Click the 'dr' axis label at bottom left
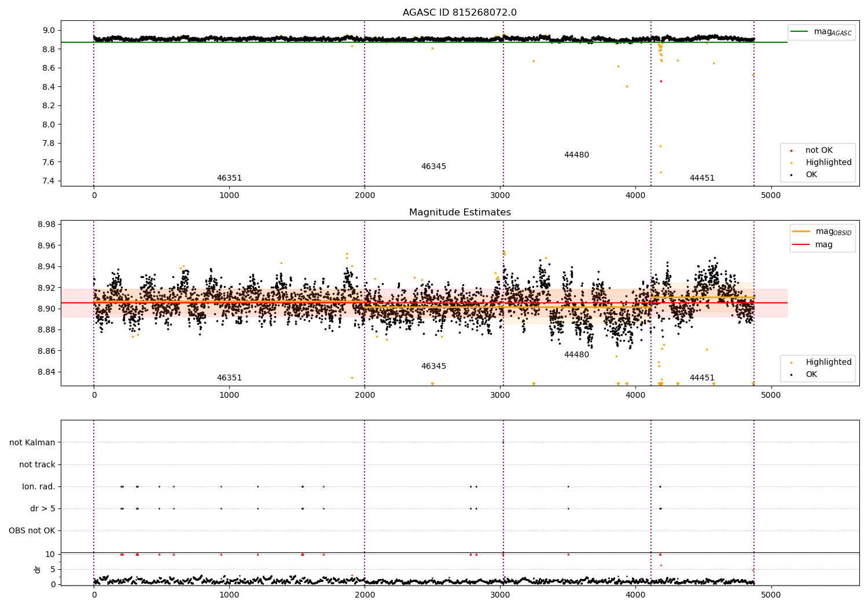 38,570
